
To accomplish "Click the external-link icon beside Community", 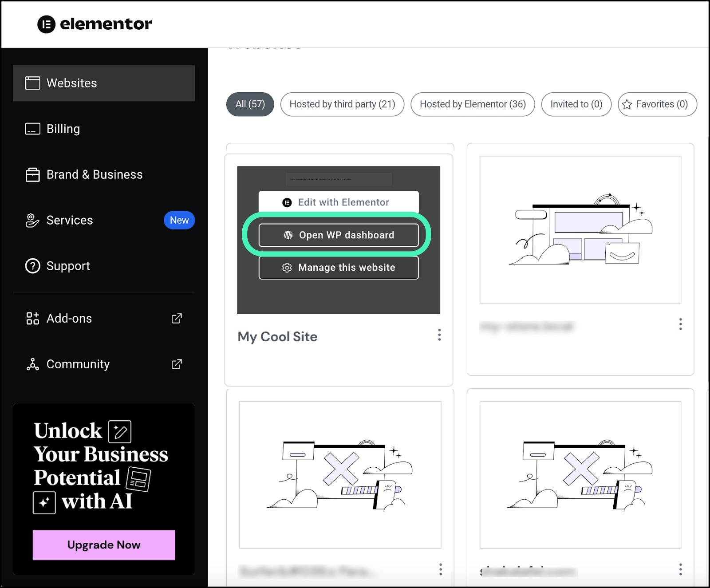I will tap(177, 364).
